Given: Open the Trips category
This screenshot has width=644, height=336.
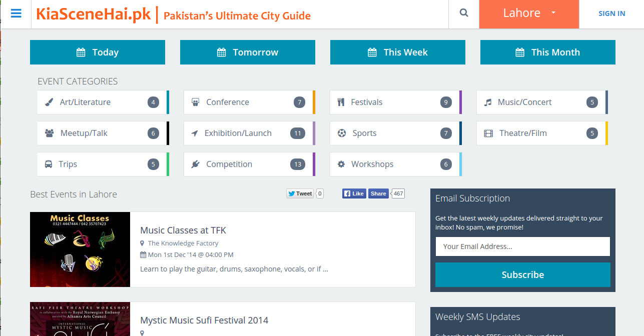Looking at the screenshot, I should [103, 164].
